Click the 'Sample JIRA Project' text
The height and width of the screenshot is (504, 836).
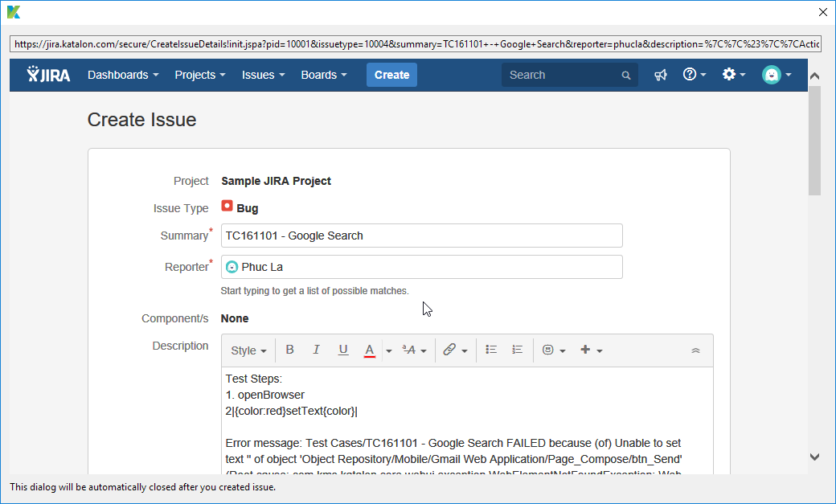(x=277, y=182)
